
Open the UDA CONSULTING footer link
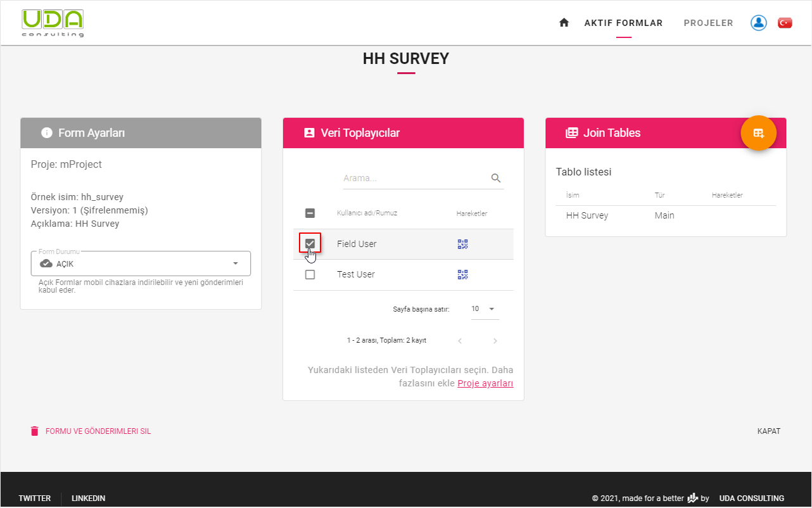[x=752, y=498]
